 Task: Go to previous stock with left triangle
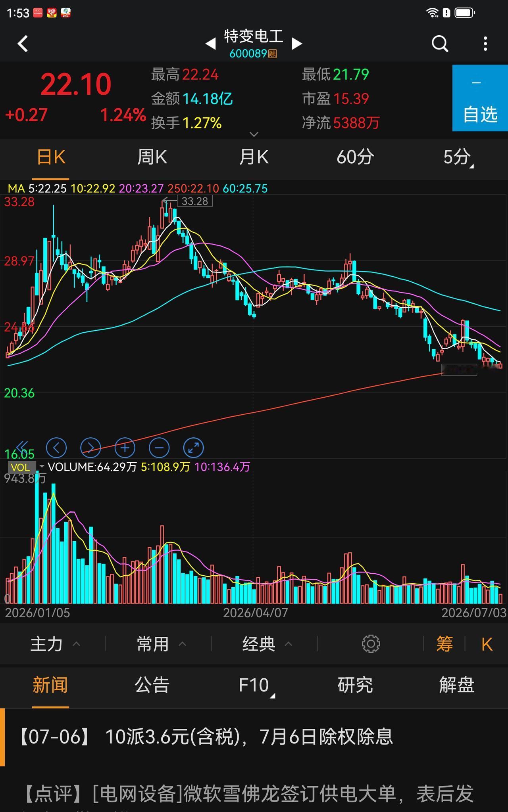[x=211, y=44]
